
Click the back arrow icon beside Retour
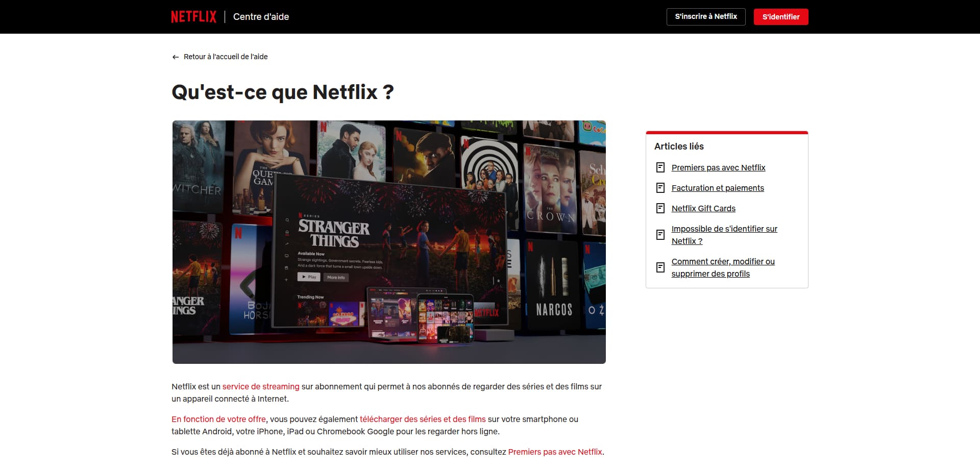[x=176, y=57]
